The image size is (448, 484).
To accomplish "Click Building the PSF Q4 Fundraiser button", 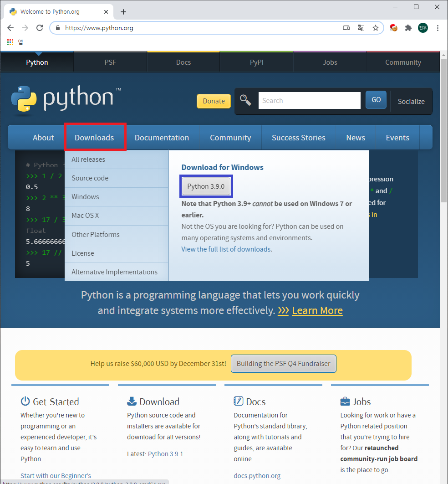I will [283, 364].
